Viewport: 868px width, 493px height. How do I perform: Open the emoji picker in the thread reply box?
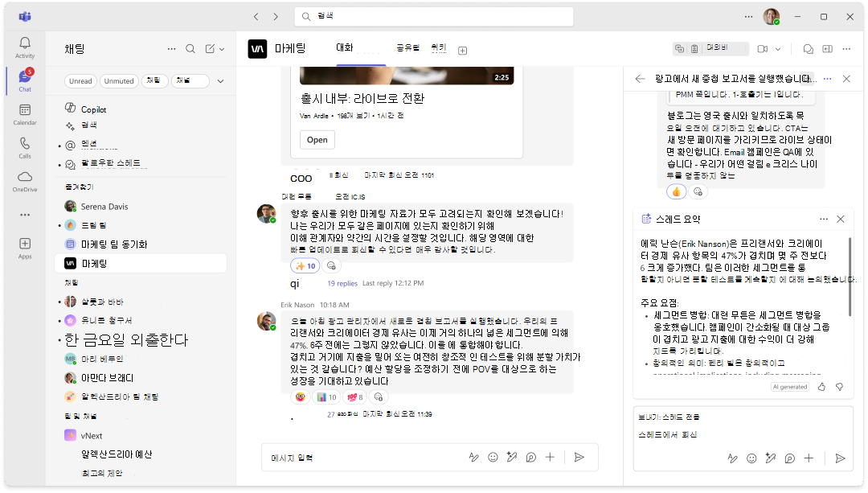[751, 458]
